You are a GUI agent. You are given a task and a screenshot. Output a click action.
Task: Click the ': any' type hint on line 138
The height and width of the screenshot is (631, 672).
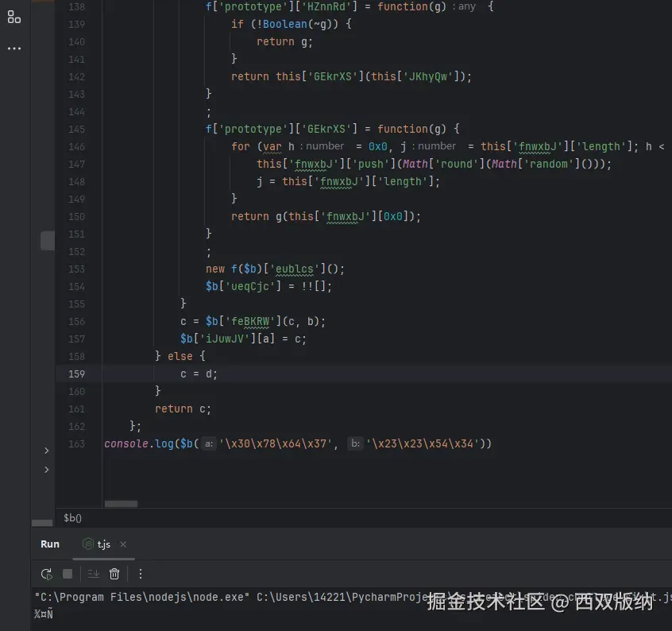(464, 7)
